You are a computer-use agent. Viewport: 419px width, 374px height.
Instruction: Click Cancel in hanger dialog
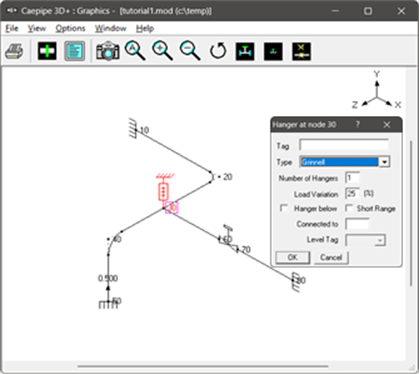coord(331,257)
